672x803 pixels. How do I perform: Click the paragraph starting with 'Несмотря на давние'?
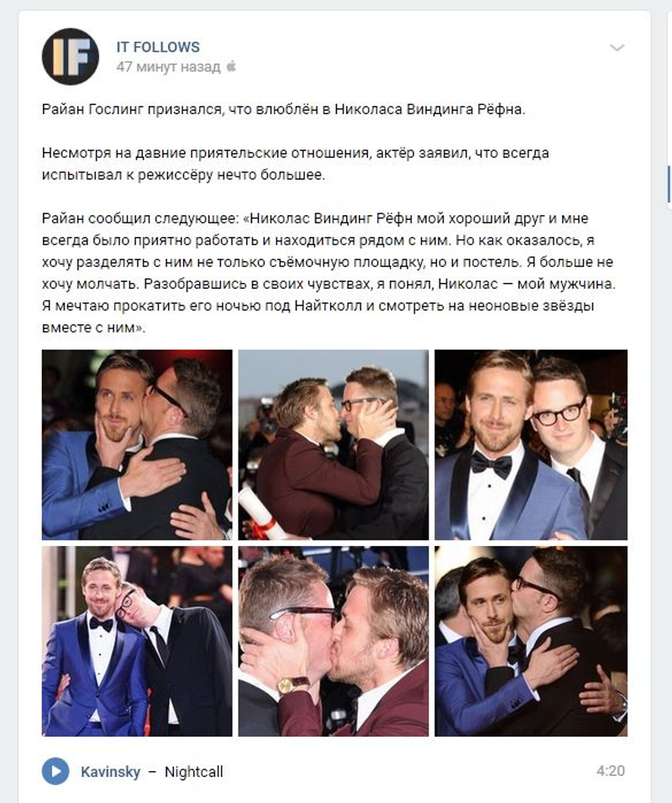[x=296, y=164]
